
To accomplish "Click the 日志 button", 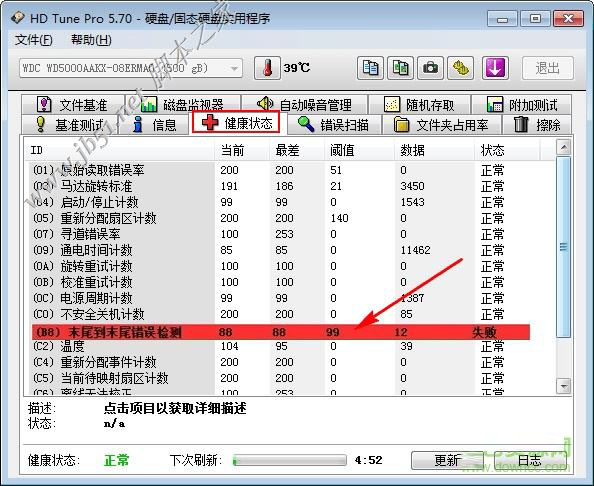I will 530,460.
